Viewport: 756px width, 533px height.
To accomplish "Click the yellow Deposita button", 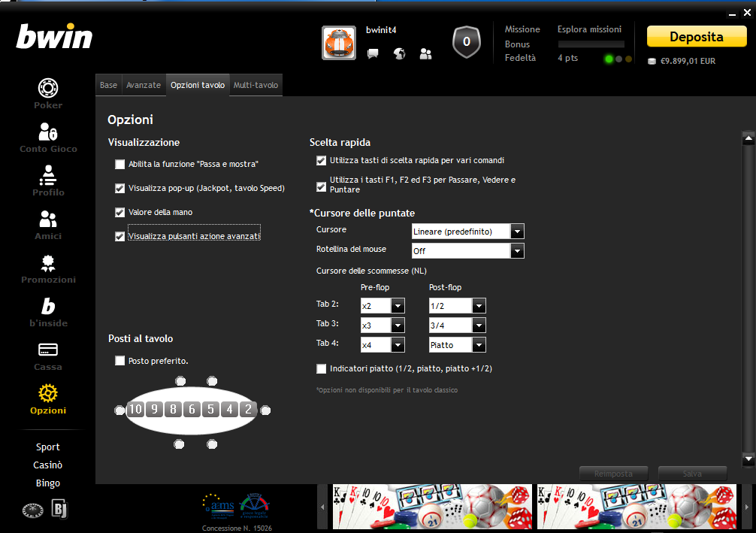I will click(x=697, y=37).
